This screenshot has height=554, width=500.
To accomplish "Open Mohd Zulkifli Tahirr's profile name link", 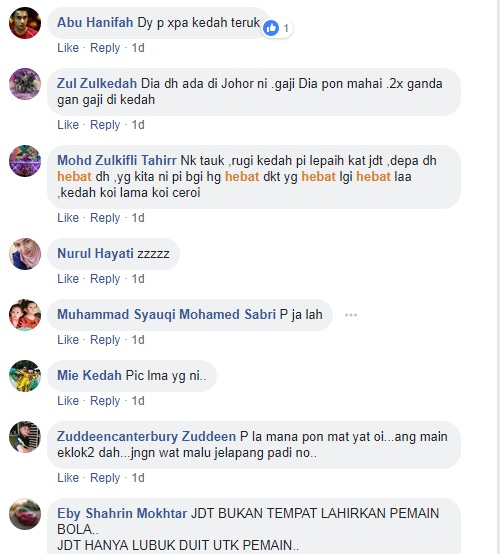I will (117, 160).
